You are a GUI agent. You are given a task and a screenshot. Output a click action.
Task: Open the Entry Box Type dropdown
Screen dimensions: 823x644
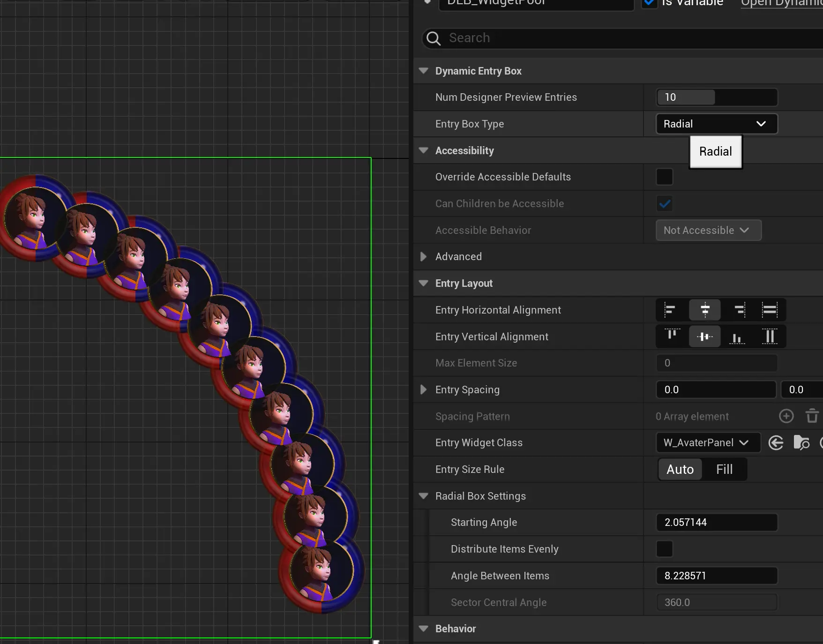[716, 124]
